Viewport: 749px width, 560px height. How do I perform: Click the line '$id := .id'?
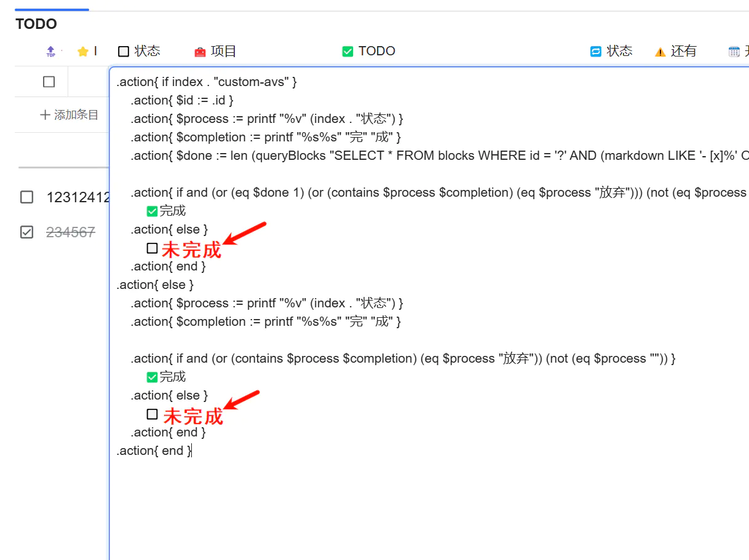182,100
